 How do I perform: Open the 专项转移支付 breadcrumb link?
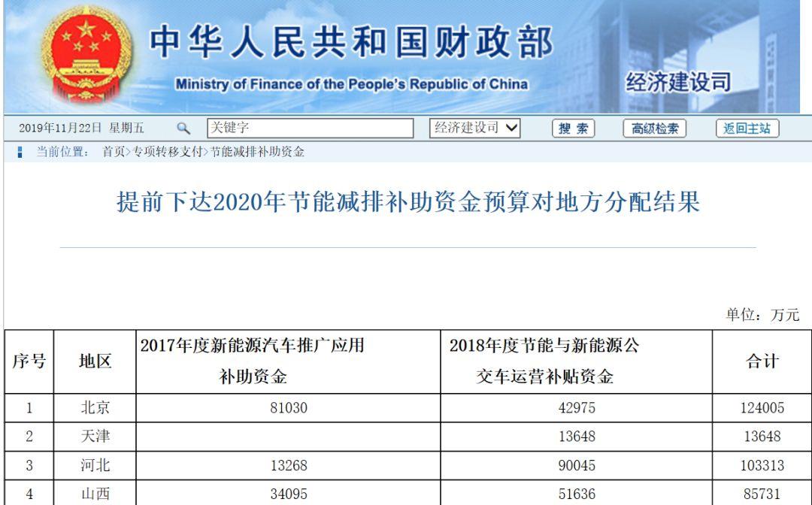[x=167, y=152]
